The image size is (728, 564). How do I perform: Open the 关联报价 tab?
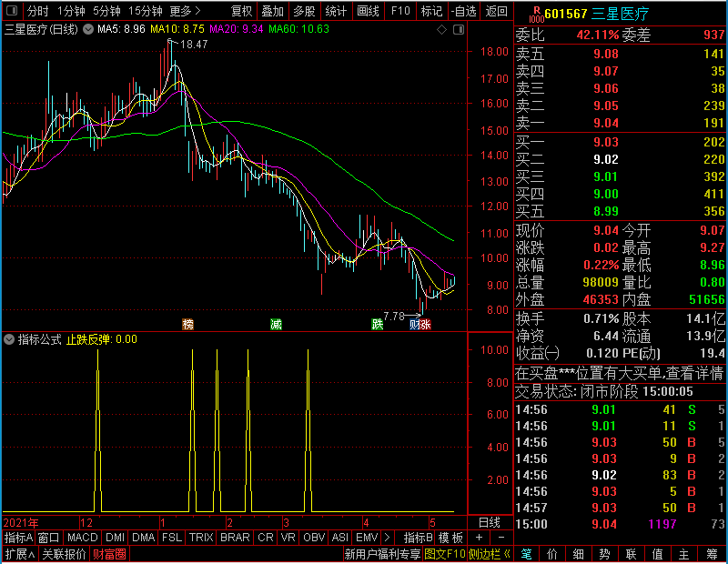click(64, 554)
